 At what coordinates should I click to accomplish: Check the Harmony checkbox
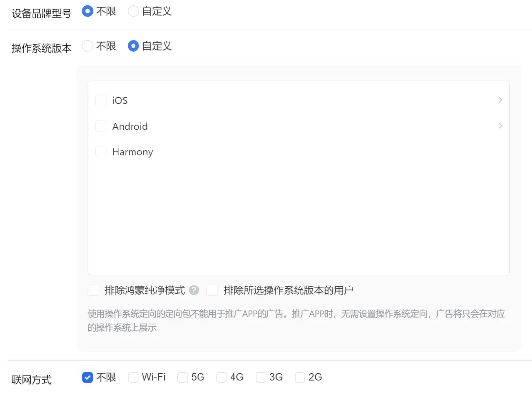pyautogui.click(x=100, y=152)
